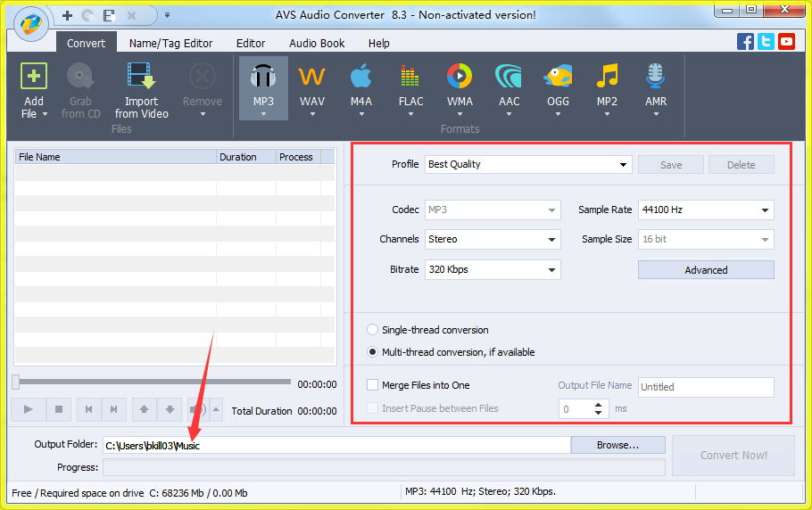Switch to the Convert tab
Image resolution: width=812 pixels, height=510 pixels.
(x=86, y=44)
